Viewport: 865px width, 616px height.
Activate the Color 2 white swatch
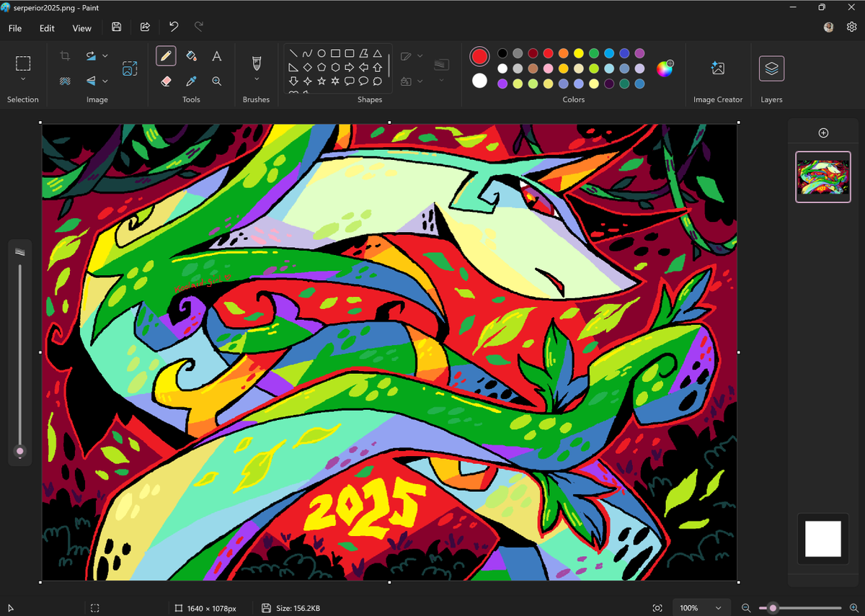pos(479,81)
